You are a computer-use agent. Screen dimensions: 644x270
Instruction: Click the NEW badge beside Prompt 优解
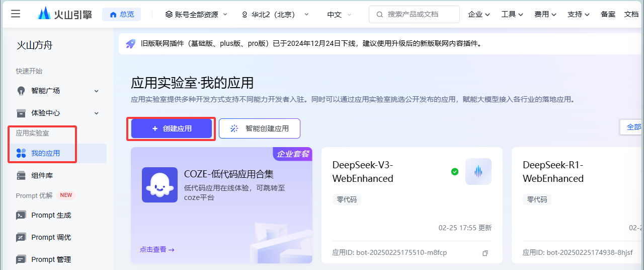66,195
